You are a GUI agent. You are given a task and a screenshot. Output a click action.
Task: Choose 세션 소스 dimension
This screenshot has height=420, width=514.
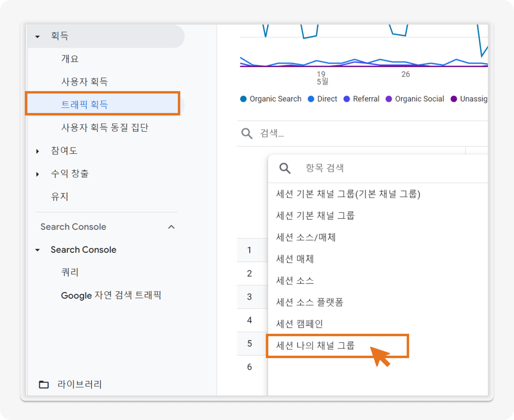coord(295,281)
